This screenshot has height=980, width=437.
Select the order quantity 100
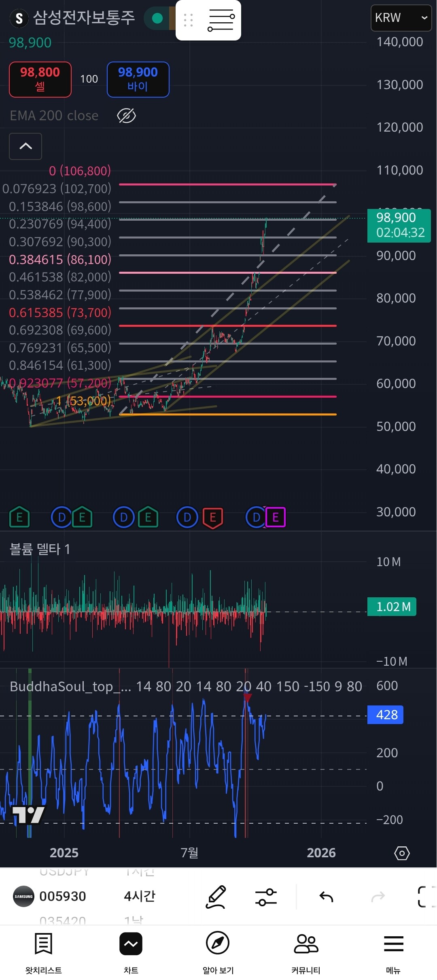(89, 79)
